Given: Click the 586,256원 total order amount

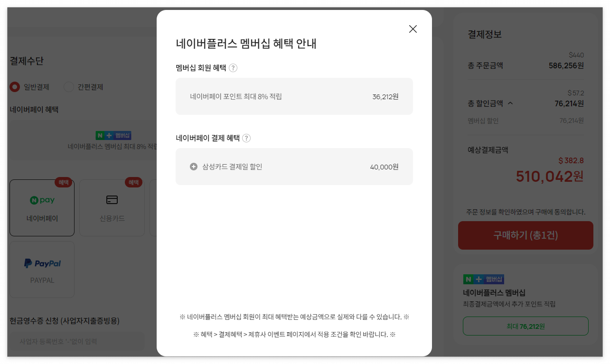Looking at the screenshot, I should (566, 65).
